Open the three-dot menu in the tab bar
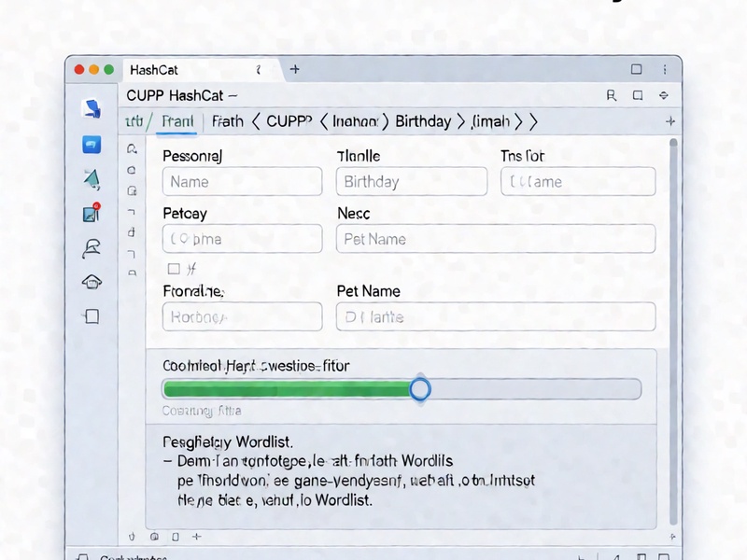747x560 pixels. pos(665,69)
